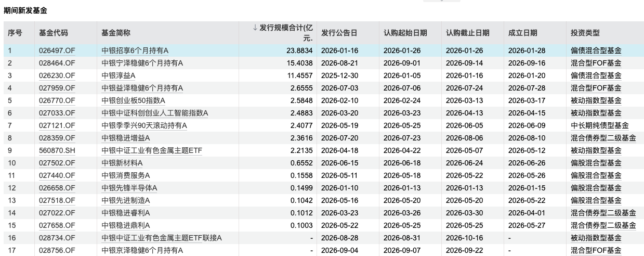Open fund code 027033.OF link
Viewport: 644px width, 256px height.
click(57, 113)
